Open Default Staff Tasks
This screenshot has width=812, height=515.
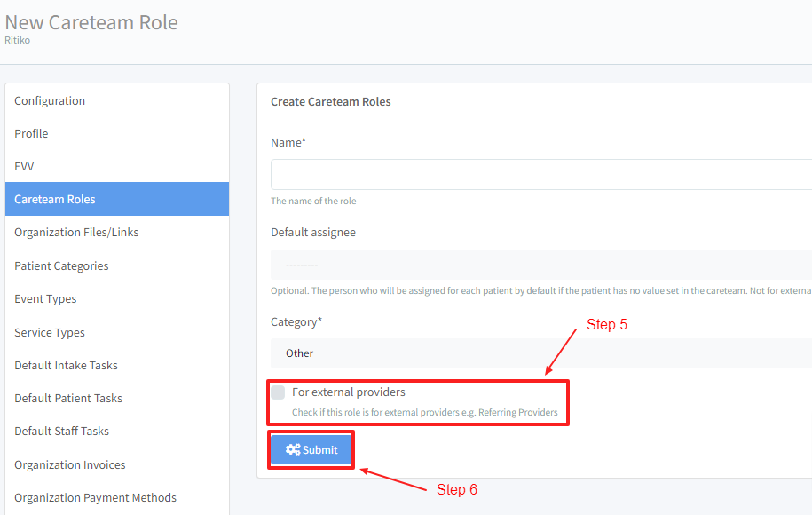tap(61, 431)
